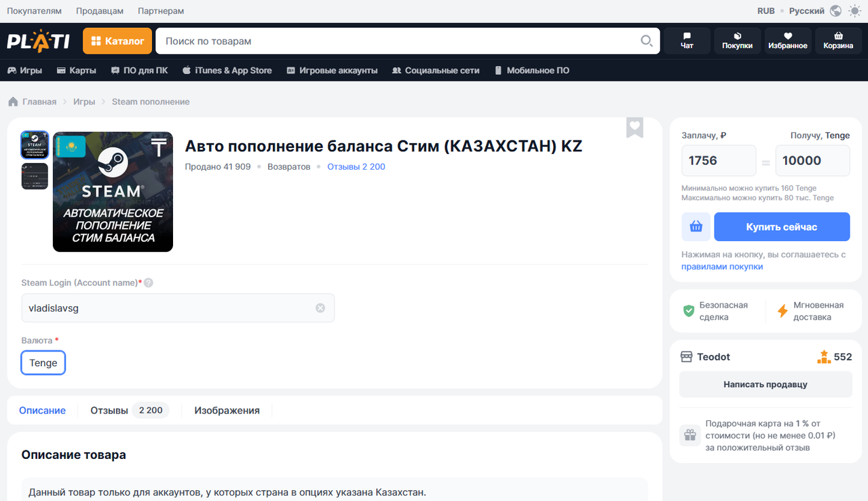Viewport: 868px width, 501px height.
Task: Open the Продавцам menu
Action: click(100, 11)
